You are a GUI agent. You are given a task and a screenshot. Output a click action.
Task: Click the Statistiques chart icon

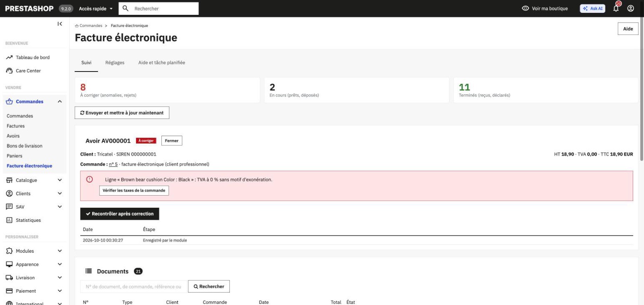pyautogui.click(x=9, y=220)
